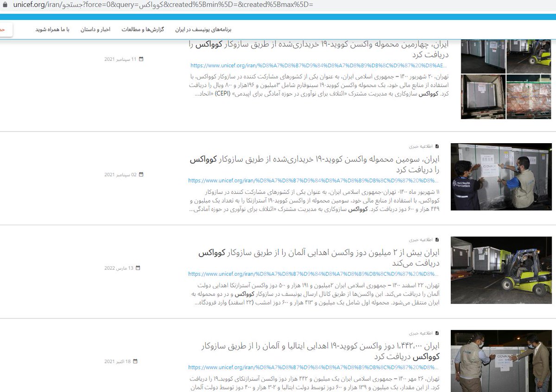
Task: Click the document icon of the Italy and Germany release
Action: (437, 333)
